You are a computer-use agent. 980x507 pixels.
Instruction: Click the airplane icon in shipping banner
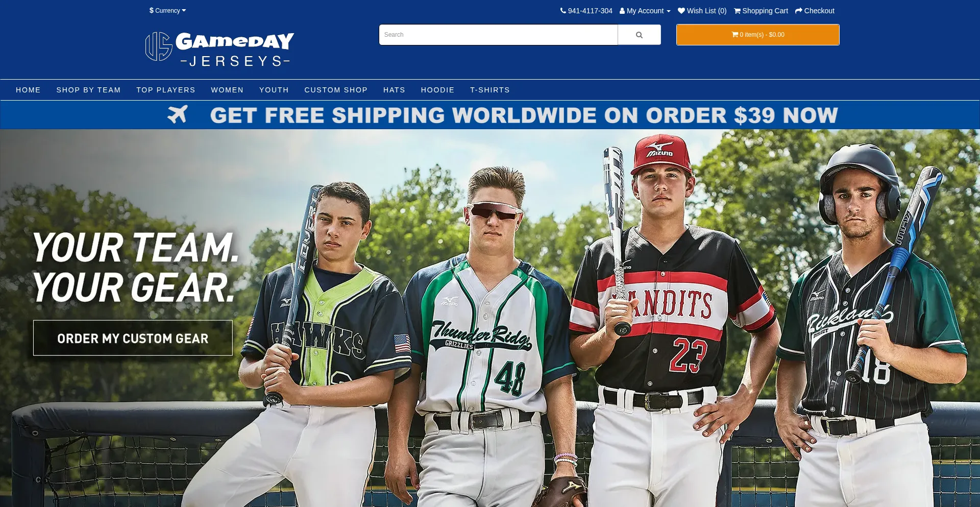coord(178,114)
